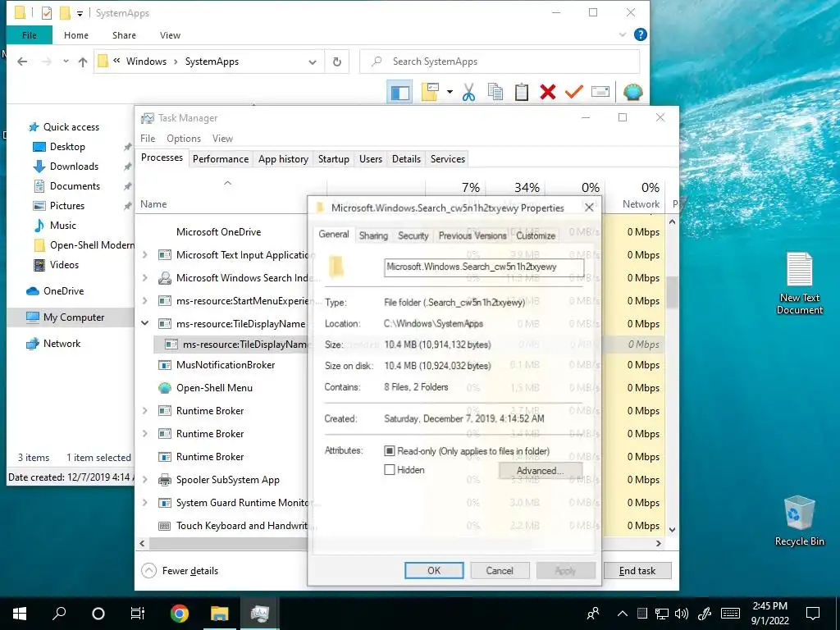Click the File Explorer taskbar icon
The image size is (840, 630).
click(219, 614)
